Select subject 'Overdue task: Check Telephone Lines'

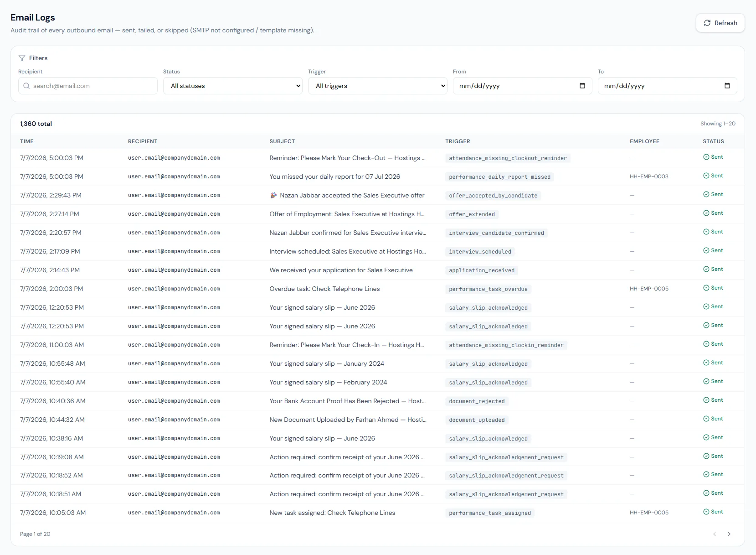[x=324, y=289]
